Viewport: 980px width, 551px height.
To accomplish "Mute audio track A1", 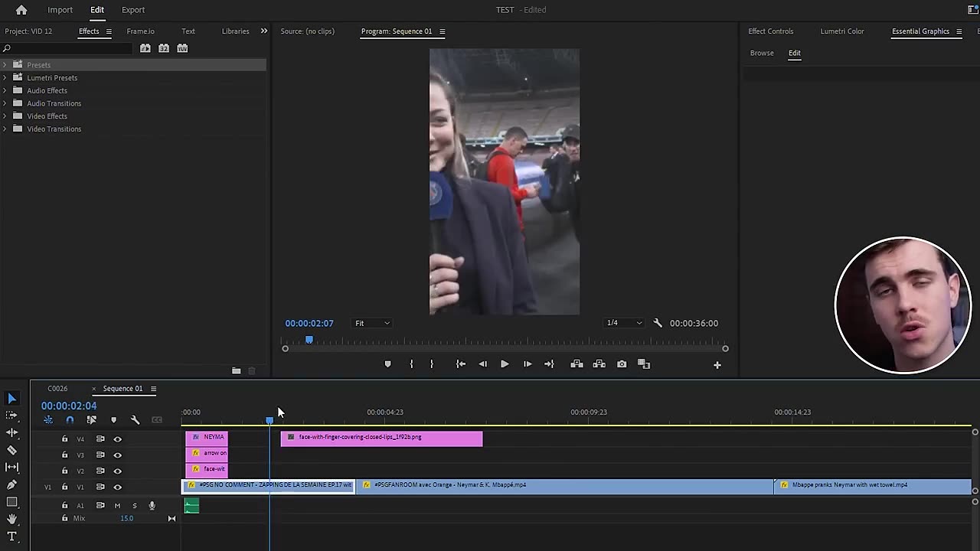I will tap(117, 506).
